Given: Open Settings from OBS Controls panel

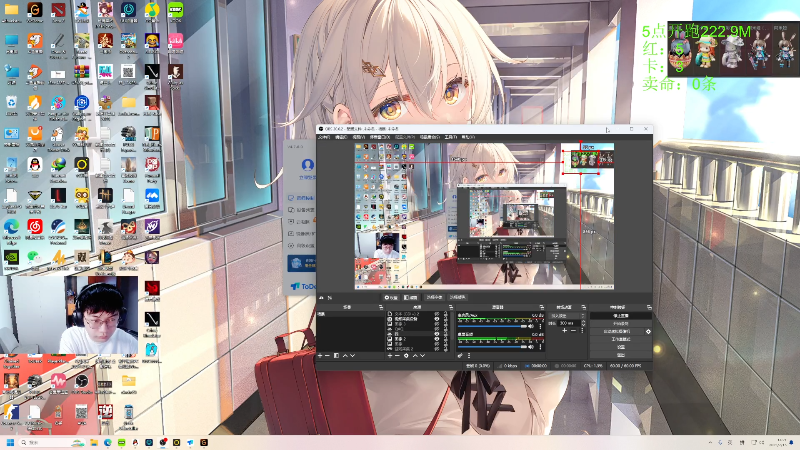Looking at the screenshot, I should pos(621,346).
